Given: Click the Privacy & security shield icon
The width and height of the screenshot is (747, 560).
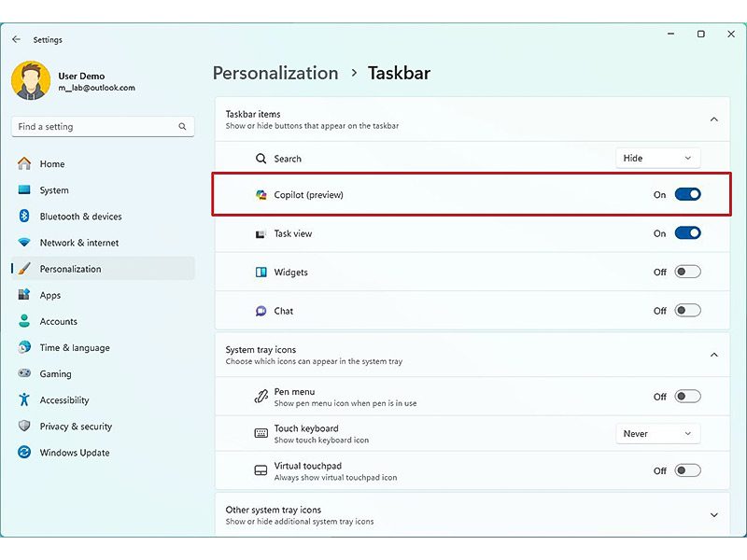Looking at the screenshot, I should click(24, 426).
